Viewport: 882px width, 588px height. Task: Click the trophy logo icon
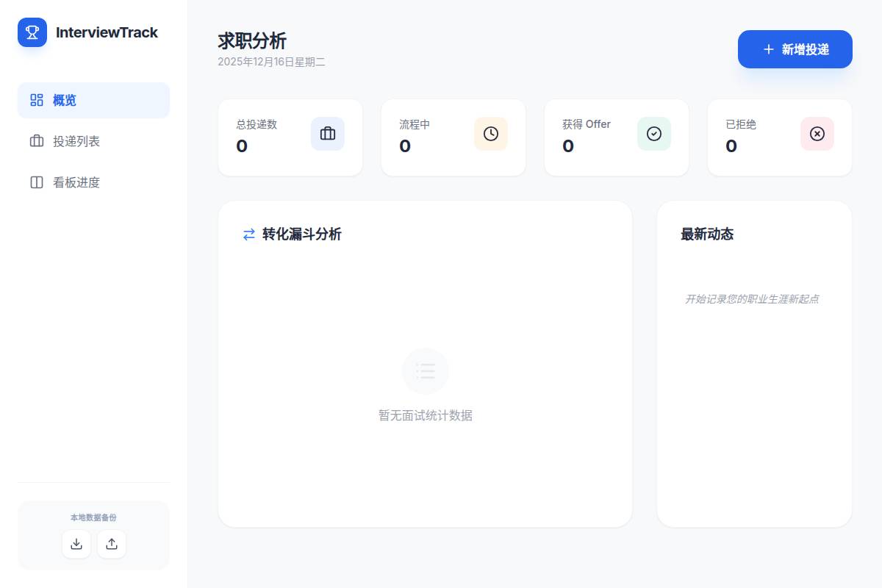[32, 32]
